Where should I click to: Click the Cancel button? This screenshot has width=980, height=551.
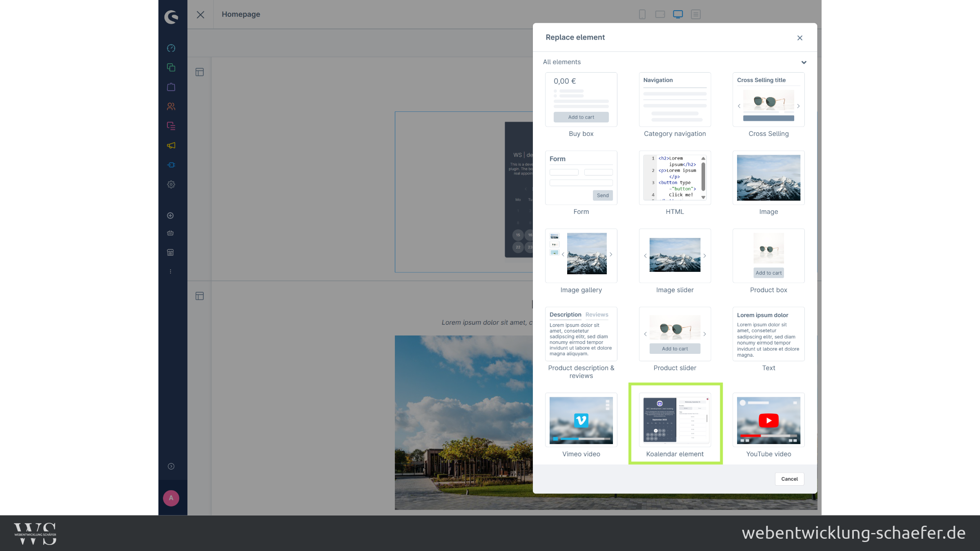[x=789, y=479]
